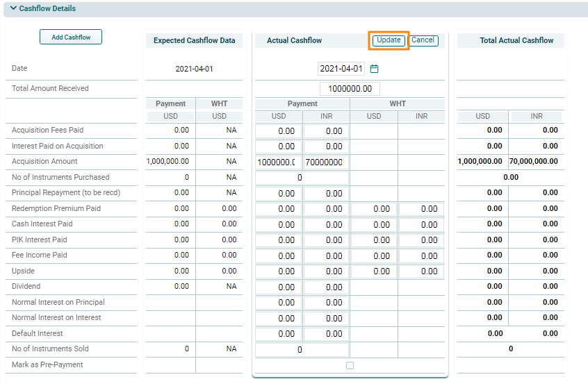
Task: Click Cash Interest Paid WHT INR field
Action: (421, 225)
